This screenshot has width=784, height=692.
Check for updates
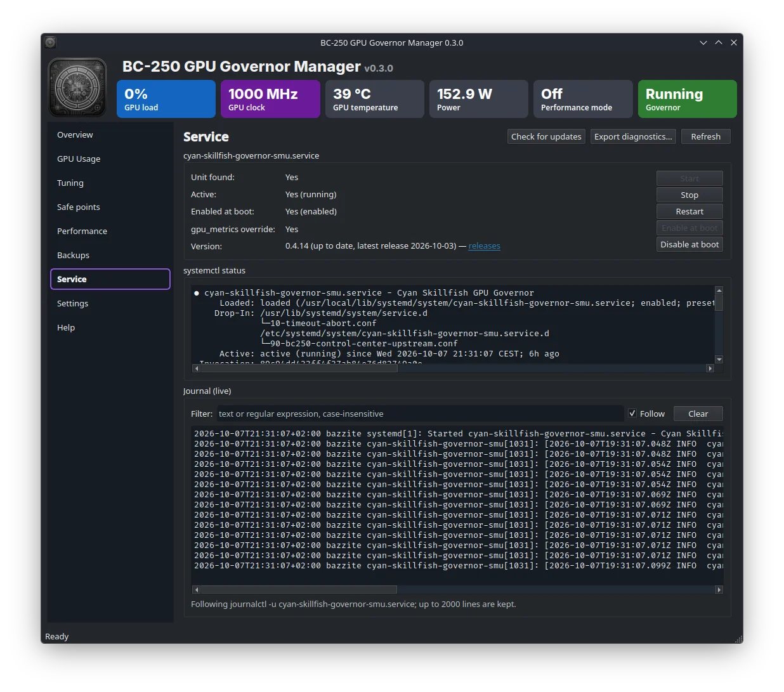[x=546, y=136]
